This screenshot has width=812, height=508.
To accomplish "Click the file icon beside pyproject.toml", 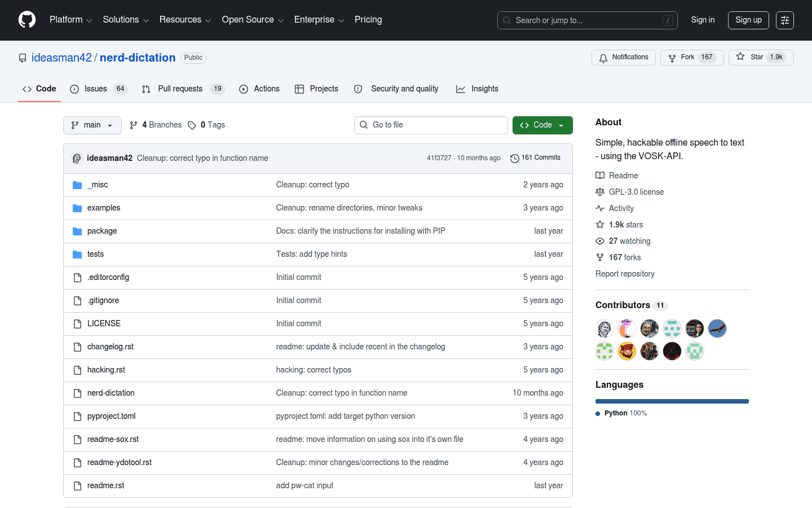I will (x=77, y=417).
